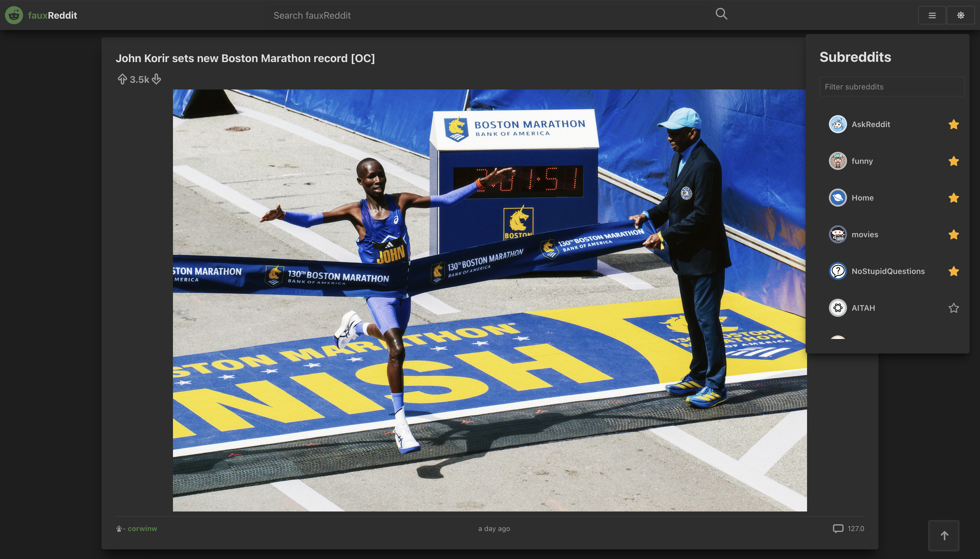This screenshot has width=980, height=559.
Task: Open the post title John Korir record
Action: tap(245, 58)
